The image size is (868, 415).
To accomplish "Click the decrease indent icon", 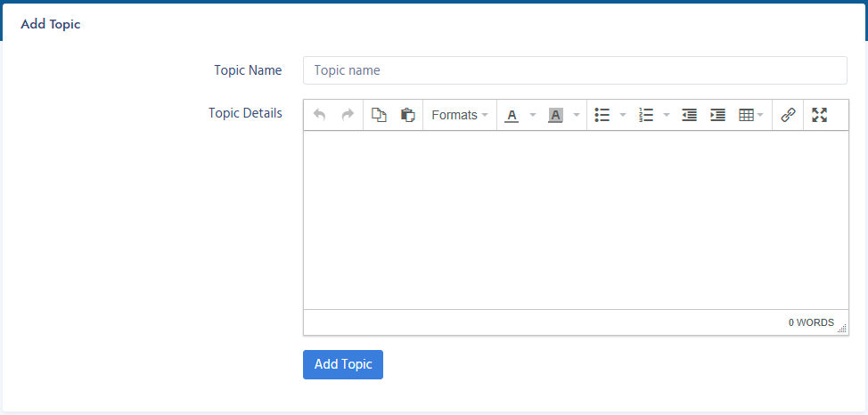I will pyautogui.click(x=689, y=115).
